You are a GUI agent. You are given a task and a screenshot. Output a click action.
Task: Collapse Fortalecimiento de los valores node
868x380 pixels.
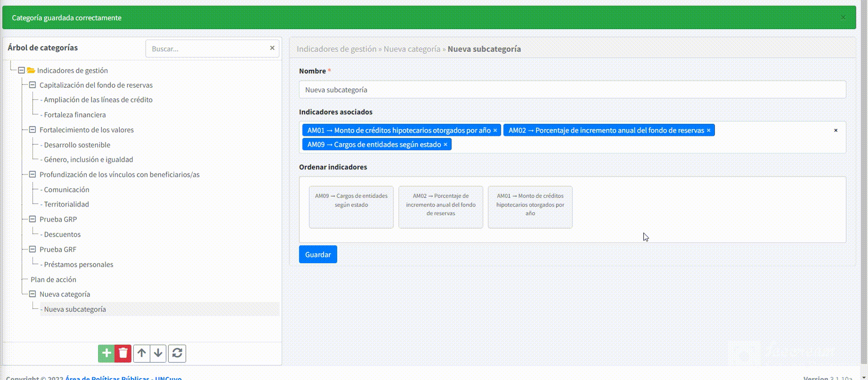[33, 130]
